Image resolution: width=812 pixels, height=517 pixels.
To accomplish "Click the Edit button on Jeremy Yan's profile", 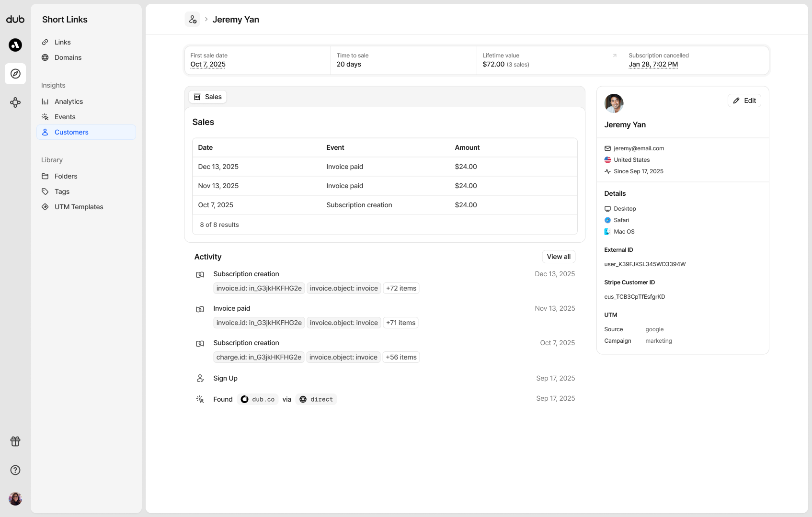I will (744, 101).
